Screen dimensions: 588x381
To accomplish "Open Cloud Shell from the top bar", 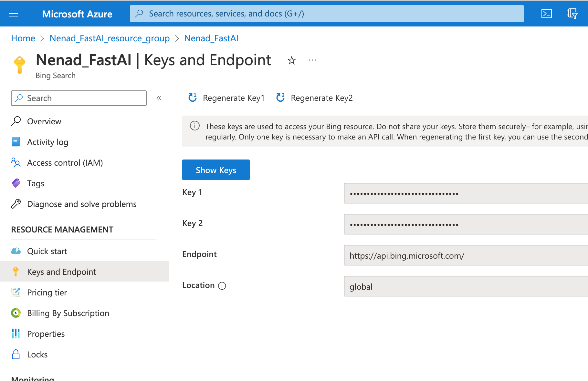I will pos(546,14).
